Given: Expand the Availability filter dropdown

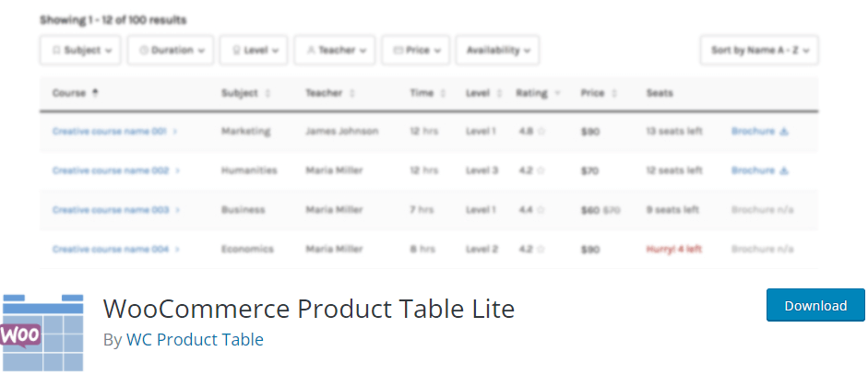Looking at the screenshot, I should pyautogui.click(x=498, y=51).
